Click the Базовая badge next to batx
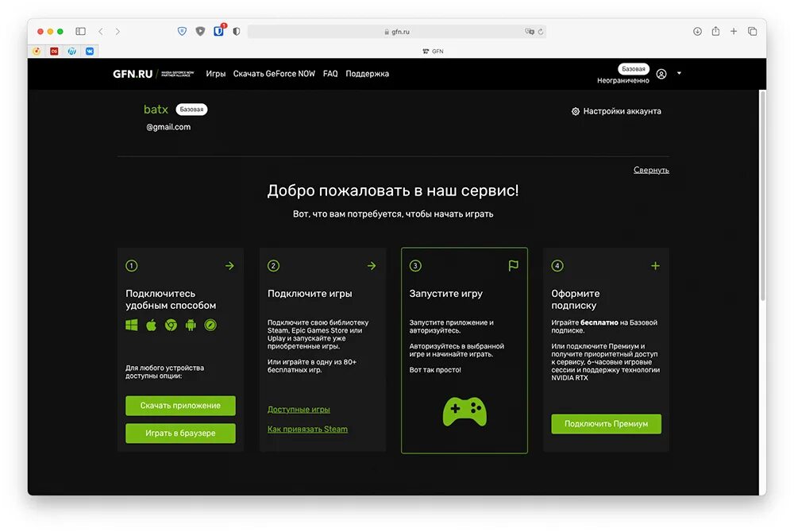The image size is (794, 532). coord(191,110)
